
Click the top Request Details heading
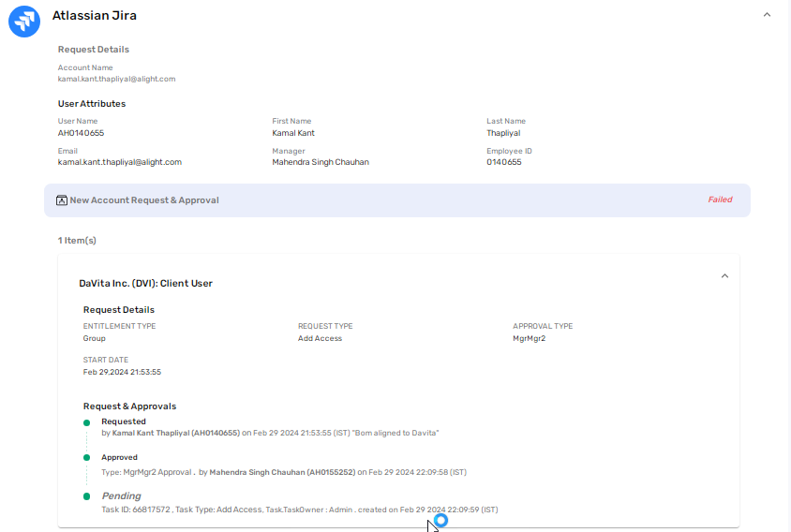[x=94, y=50]
